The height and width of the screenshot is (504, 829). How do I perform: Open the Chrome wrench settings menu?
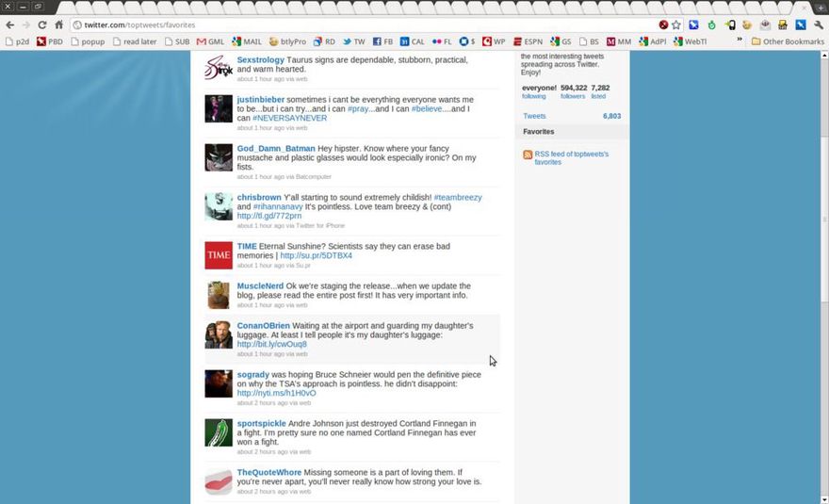click(x=819, y=24)
